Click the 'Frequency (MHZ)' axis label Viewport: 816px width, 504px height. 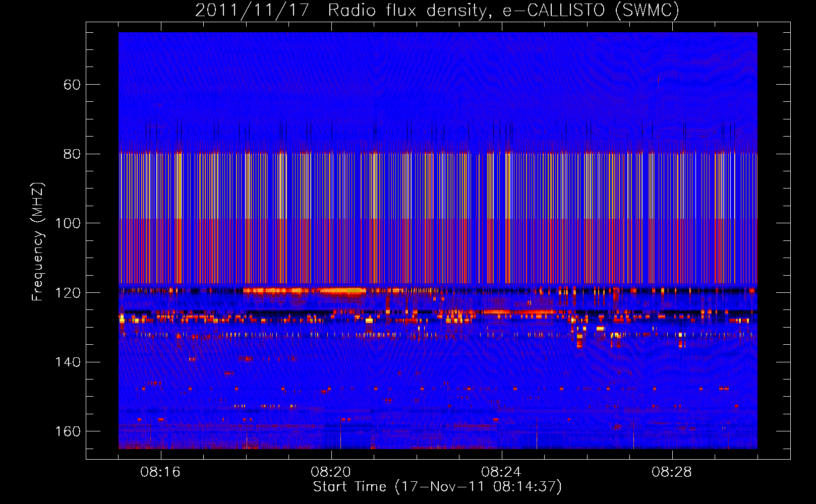coord(38,242)
